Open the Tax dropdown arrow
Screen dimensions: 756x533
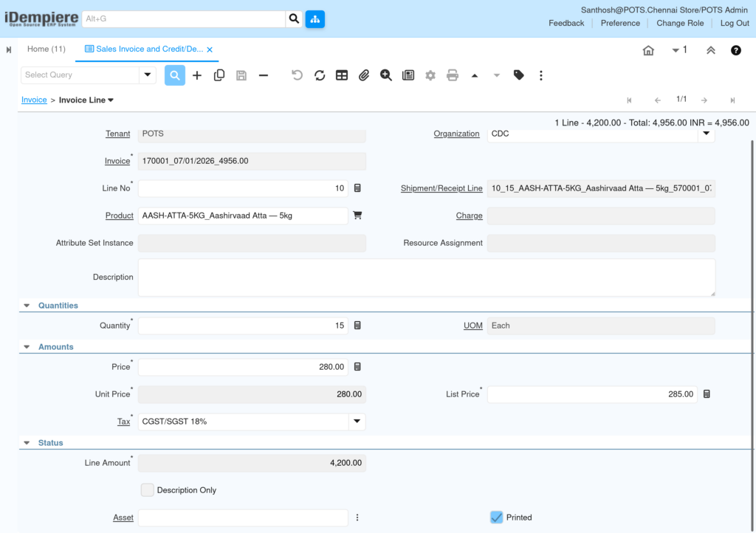(357, 422)
